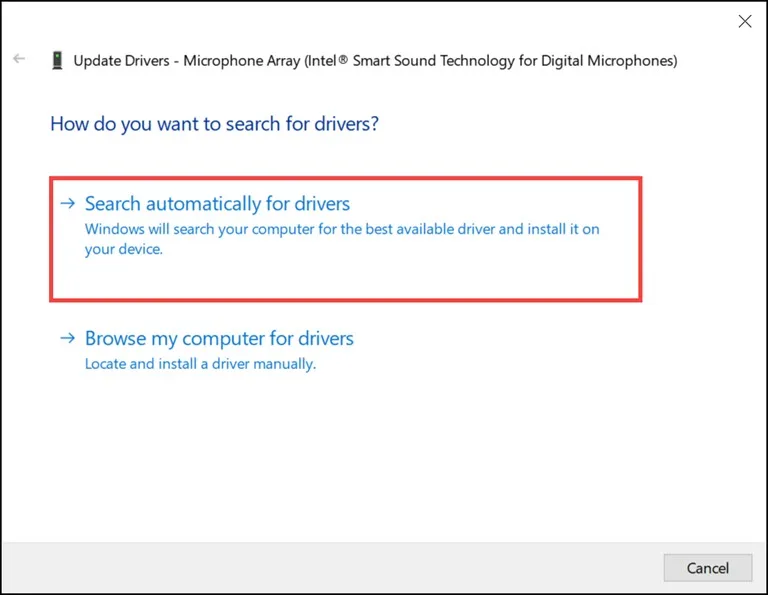Choose Browse my computer for drivers
This screenshot has height=595, width=768.
point(219,339)
